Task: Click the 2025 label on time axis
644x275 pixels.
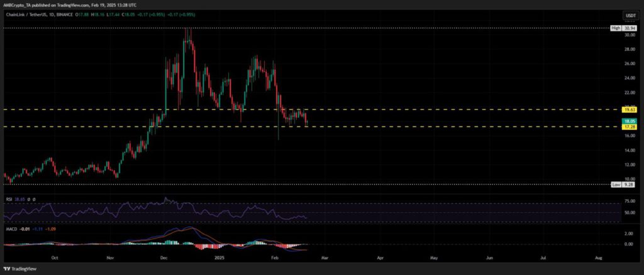Action: pos(218,257)
